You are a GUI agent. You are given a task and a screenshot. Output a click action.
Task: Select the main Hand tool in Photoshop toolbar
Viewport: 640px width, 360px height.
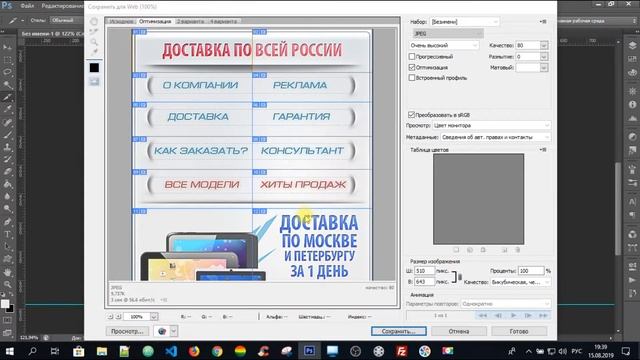[7, 272]
